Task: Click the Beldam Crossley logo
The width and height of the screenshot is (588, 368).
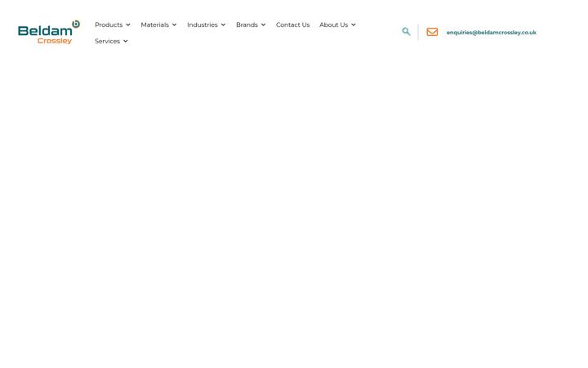Action: pyautogui.click(x=49, y=32)
